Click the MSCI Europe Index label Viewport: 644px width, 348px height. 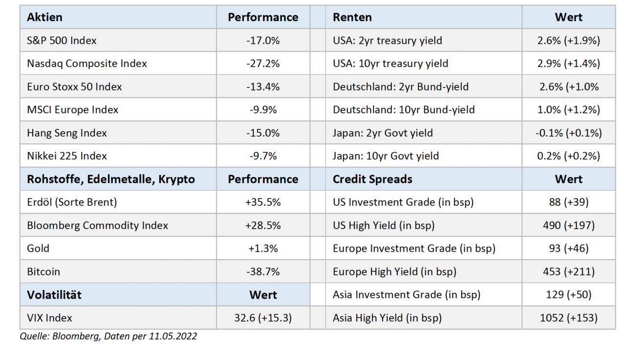point(72,110)
